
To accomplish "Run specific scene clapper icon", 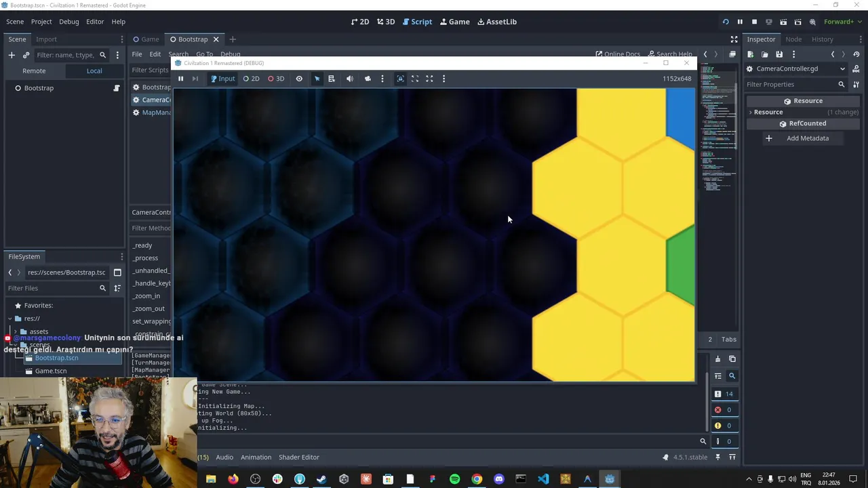I will click(x=797, y=22).
